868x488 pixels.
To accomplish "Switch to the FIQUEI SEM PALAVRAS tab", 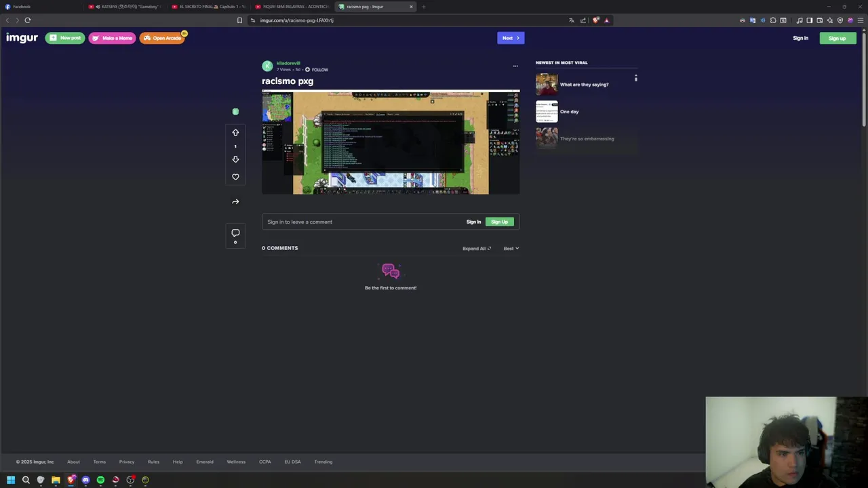I will click(292, 7).
